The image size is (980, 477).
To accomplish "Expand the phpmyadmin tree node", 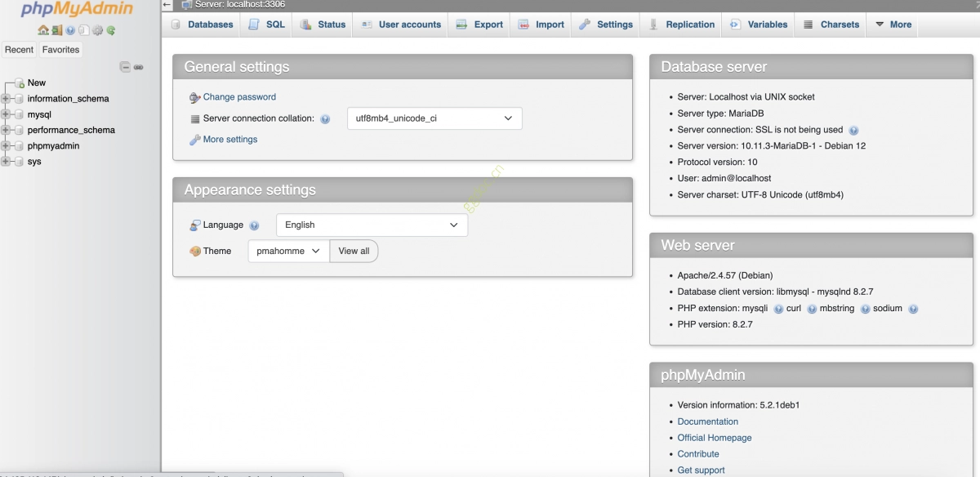I will click(x=6, y=145).
